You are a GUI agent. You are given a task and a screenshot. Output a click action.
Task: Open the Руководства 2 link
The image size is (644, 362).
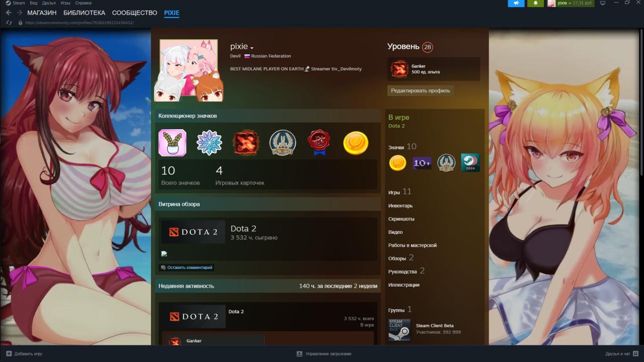click(x=407, y=271)
